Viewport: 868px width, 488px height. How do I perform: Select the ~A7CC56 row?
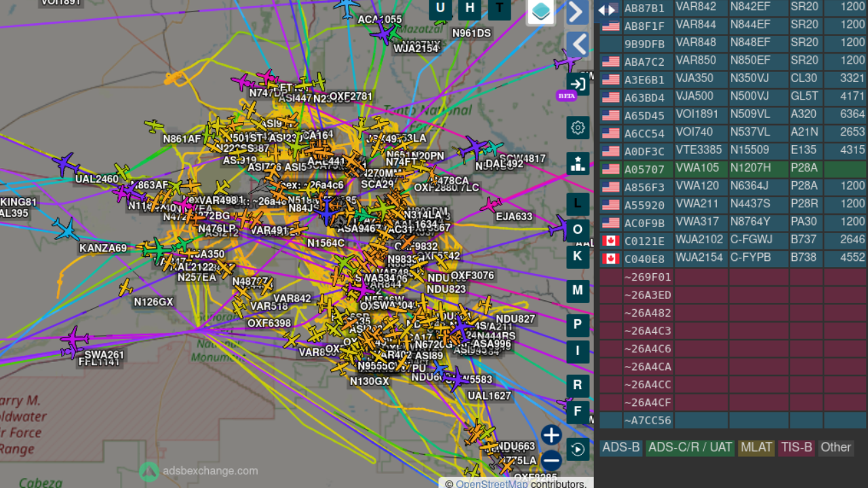pos(732,420)
